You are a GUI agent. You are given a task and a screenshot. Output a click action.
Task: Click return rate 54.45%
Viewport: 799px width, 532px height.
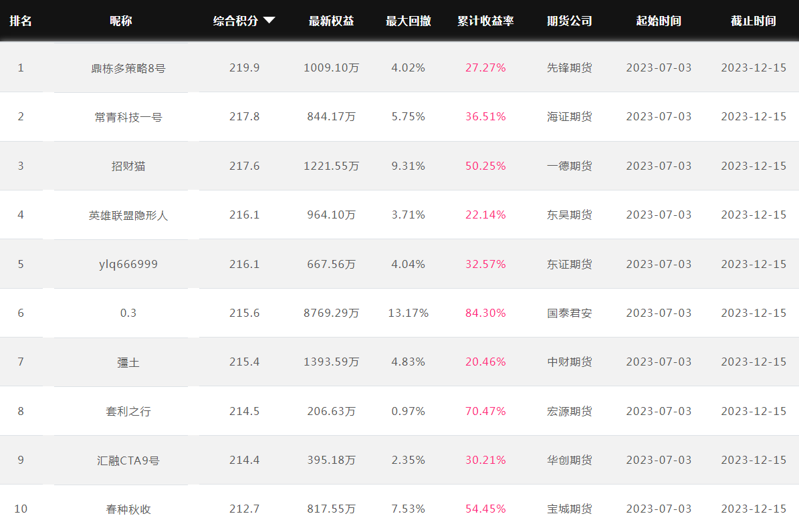pyautogui.click(x=485, y=509)
